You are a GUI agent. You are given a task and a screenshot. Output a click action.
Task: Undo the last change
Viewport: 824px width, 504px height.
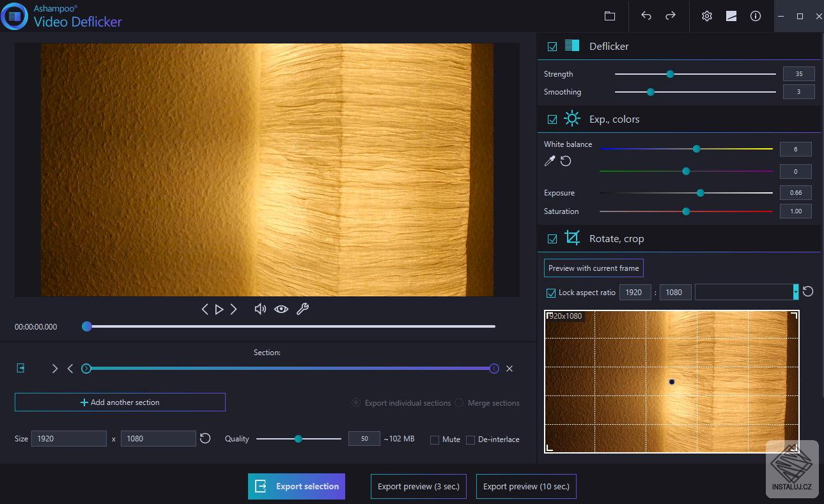[x=646, y=16]
